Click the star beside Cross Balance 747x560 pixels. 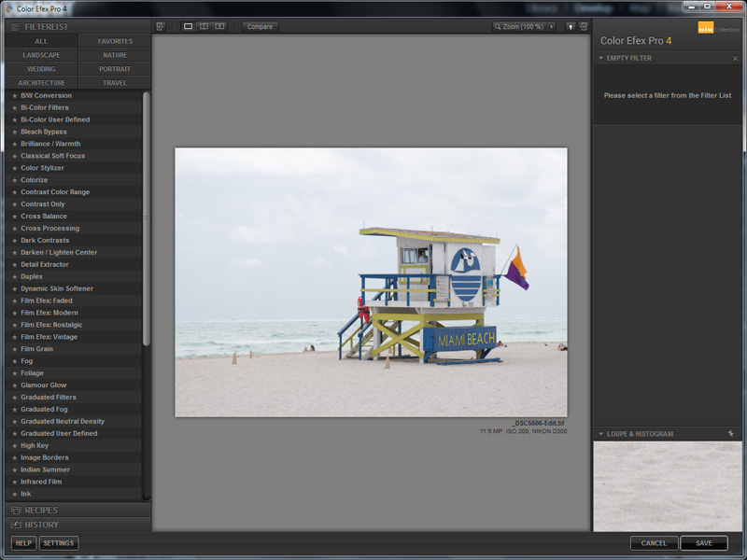coord(15,217)
